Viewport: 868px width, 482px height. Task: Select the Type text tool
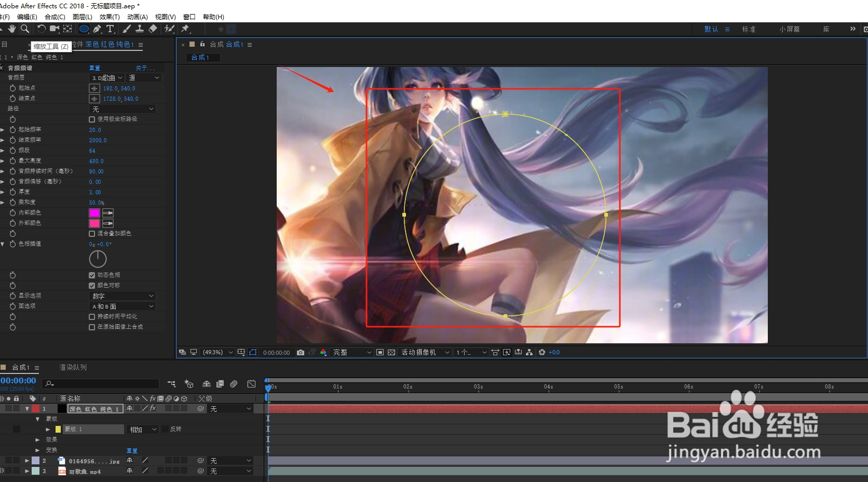(x=110, y=29)
